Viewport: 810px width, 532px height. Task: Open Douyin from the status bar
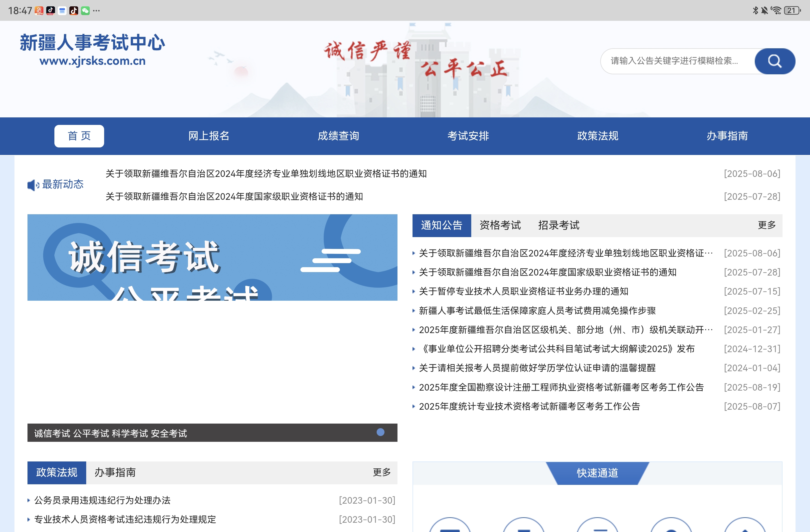pos(50,10)
